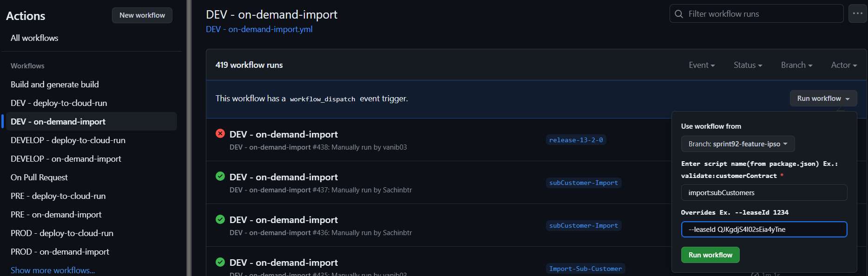Open DEVELOP - deploy-to-cloud-run workflow
Viewport: 868px width, 276px height.
[x=68, y=140]
